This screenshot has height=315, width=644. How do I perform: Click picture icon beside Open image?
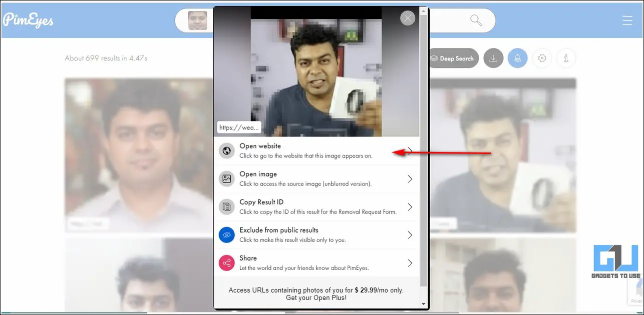pyautogui.click(x=227, y=179)
